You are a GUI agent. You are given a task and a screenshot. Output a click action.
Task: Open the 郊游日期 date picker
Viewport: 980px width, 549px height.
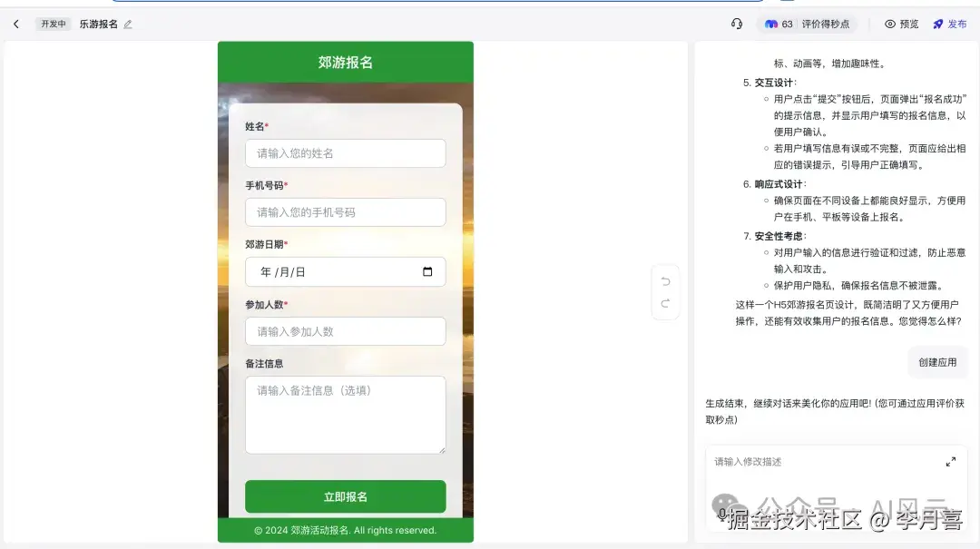tap(345, 271)
